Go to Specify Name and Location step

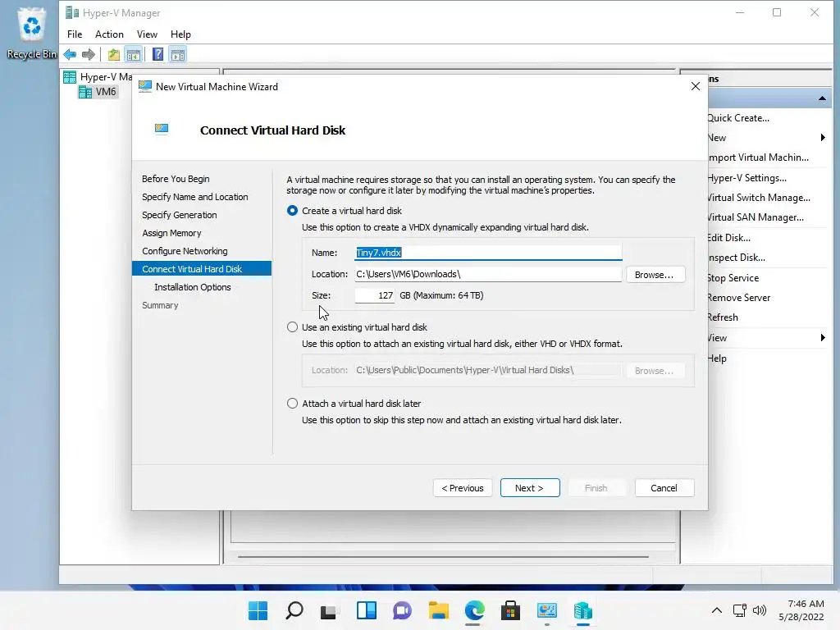coord(195,197)
